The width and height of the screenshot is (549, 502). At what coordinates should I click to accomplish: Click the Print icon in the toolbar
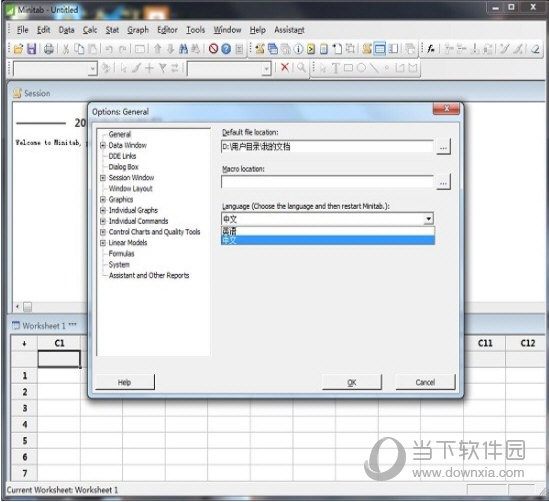(x=49, y=49)
